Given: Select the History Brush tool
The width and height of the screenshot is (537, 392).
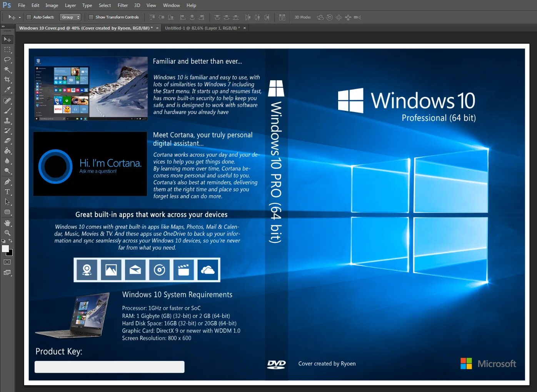Looking at the screenshot, I should 7,131.
